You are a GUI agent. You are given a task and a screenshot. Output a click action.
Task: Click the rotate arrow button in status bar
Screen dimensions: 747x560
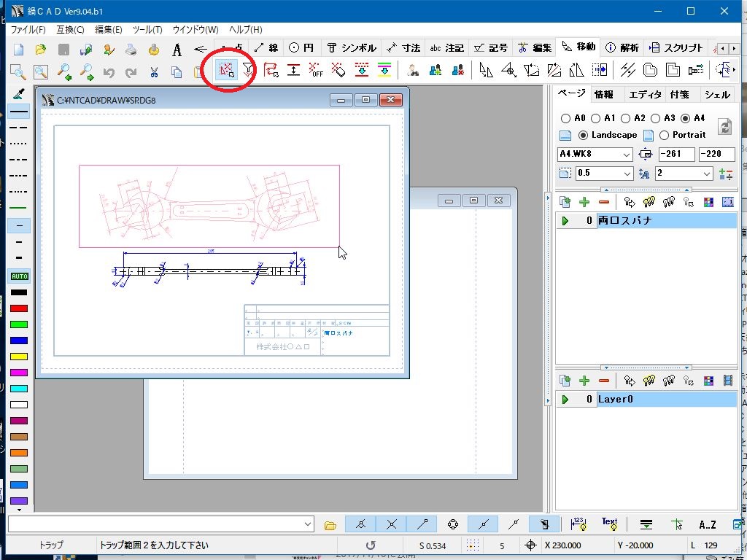[371, 545]
